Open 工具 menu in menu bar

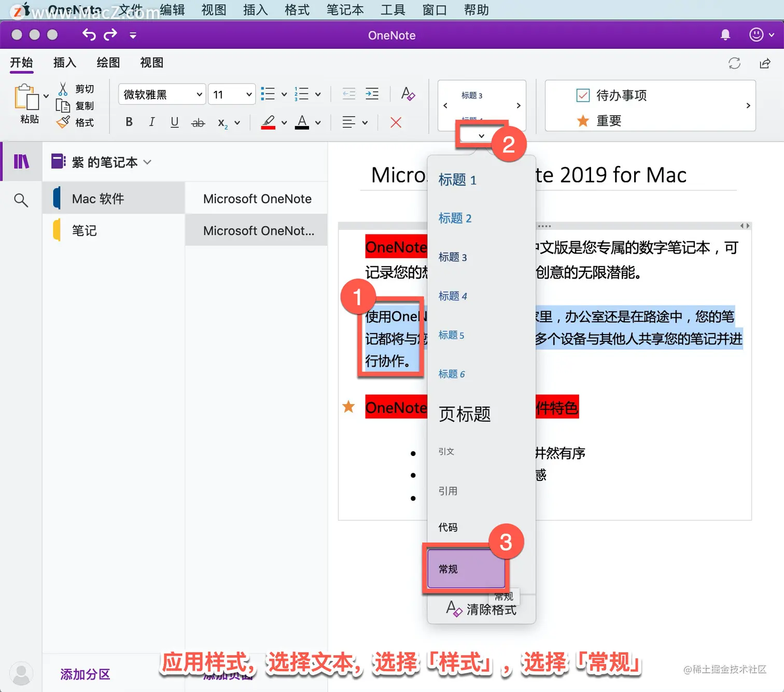(x=393, y=10)
